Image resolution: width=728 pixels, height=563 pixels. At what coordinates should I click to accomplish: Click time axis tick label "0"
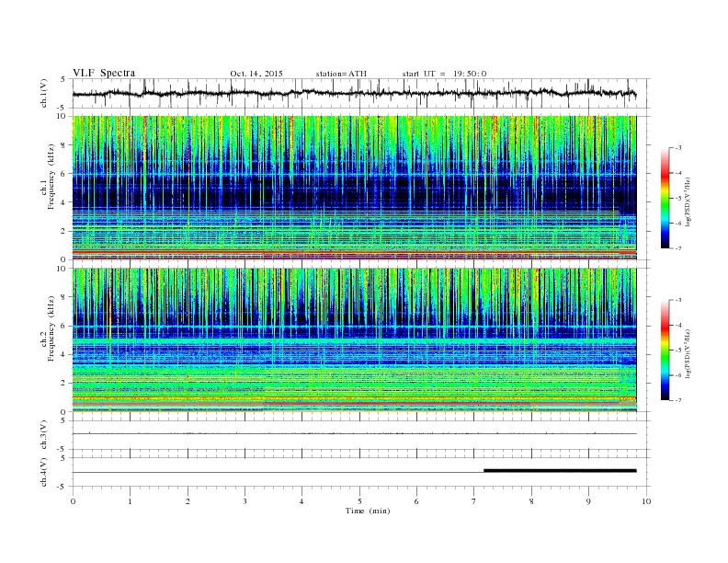coord(73,501)
